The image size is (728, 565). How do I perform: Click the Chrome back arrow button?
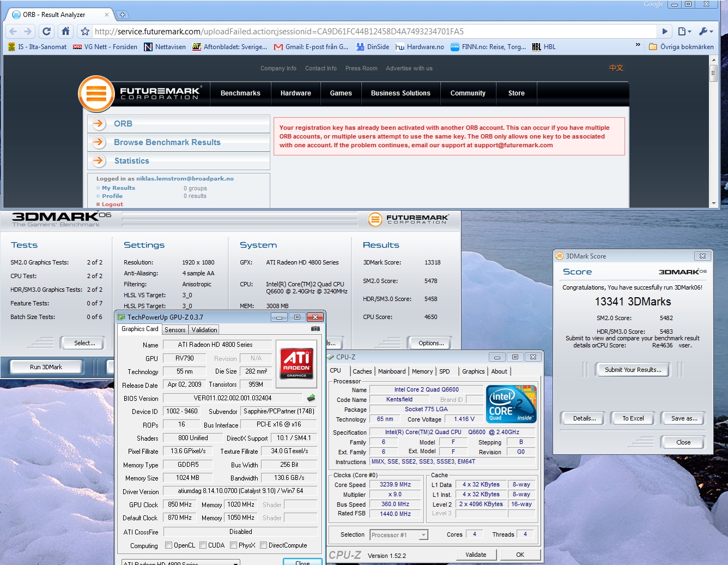coord(14,32)
